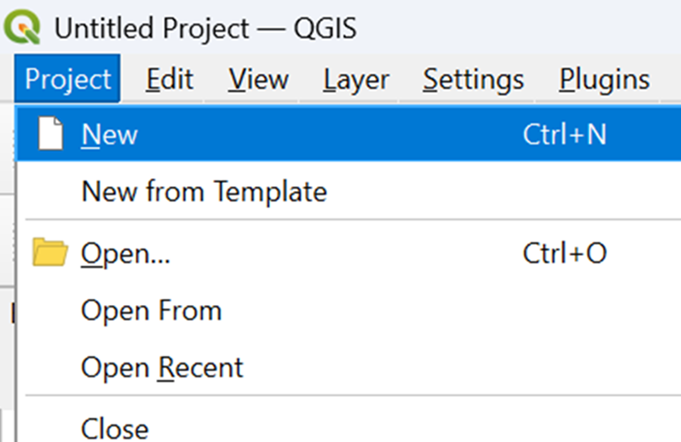Click the blank New document icon

coord(50,135)
